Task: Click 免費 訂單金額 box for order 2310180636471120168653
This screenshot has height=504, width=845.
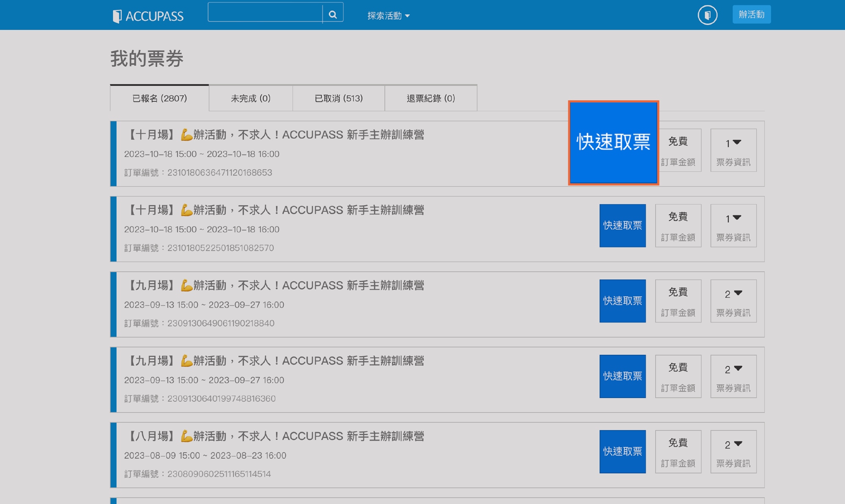Action: (x=680, y=150)
